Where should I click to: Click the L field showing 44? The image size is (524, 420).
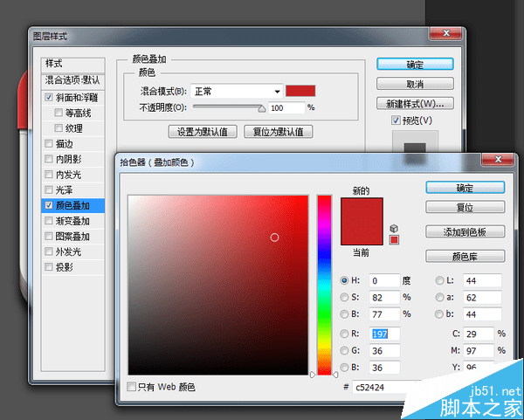point(482,280)
